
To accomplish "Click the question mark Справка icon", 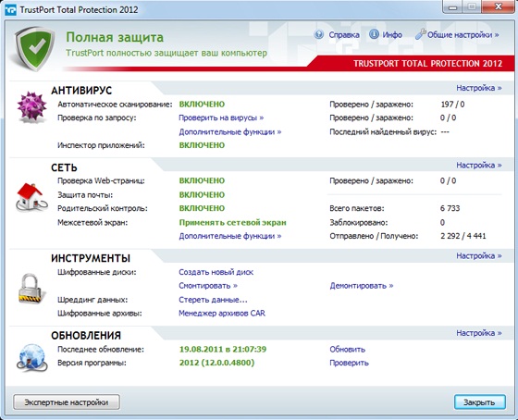I will point(319,34).
